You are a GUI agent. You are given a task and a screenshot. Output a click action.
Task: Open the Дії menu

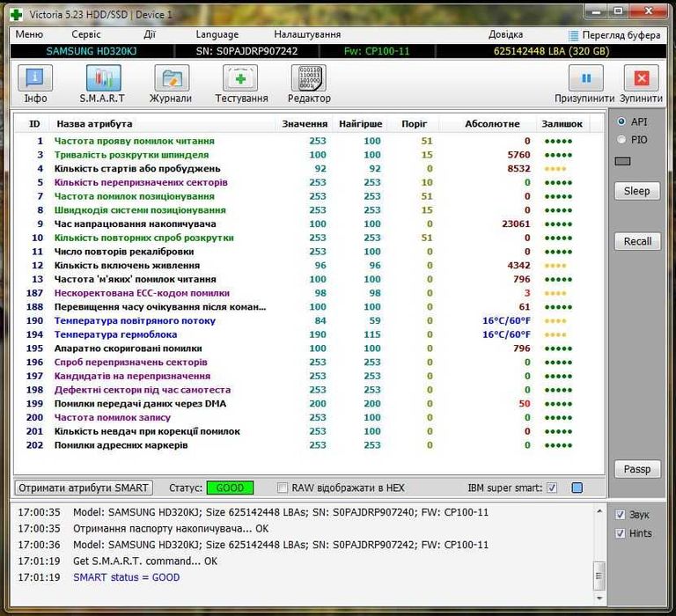pyautogui.click(x=150, y=34)
